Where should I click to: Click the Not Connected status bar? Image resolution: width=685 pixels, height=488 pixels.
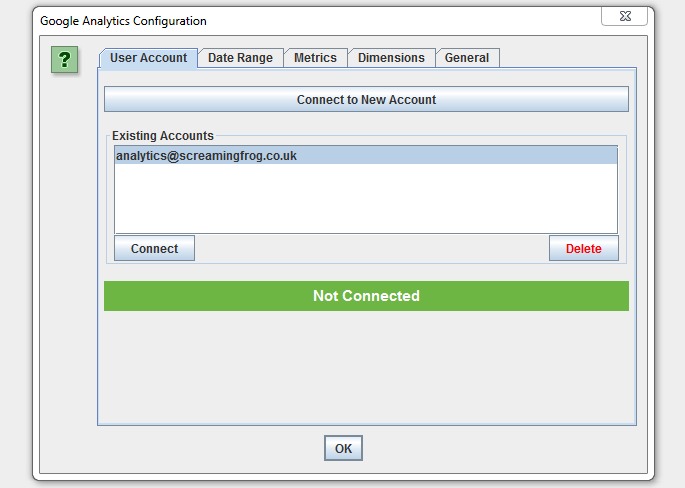pos(366,296)
